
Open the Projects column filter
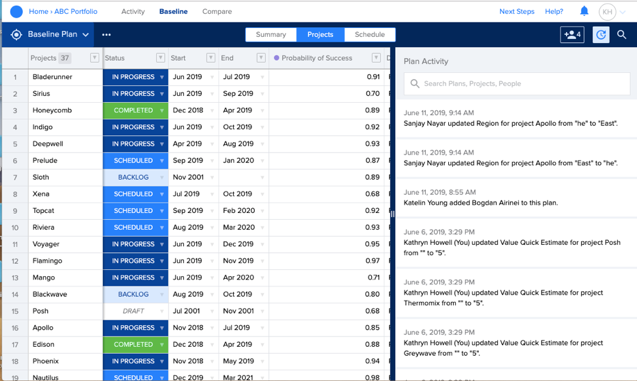(x=94, y=58)
